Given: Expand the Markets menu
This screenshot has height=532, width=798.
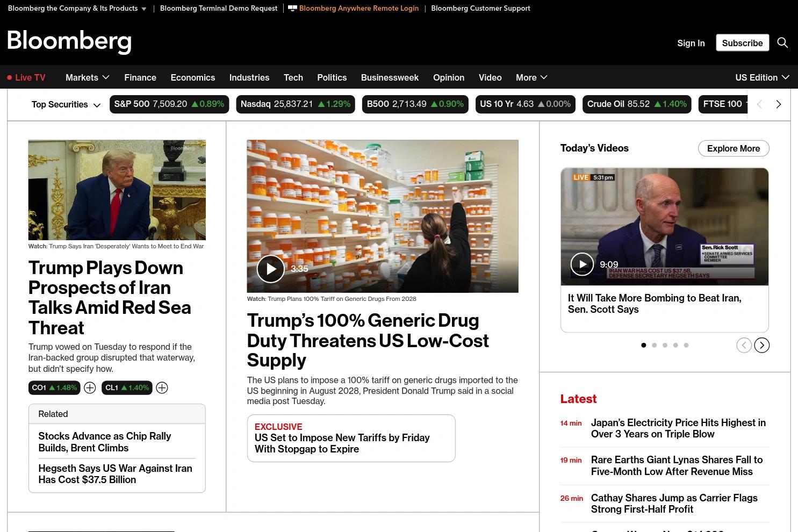Looking at the screenshot, I should [x=88, y=77].
